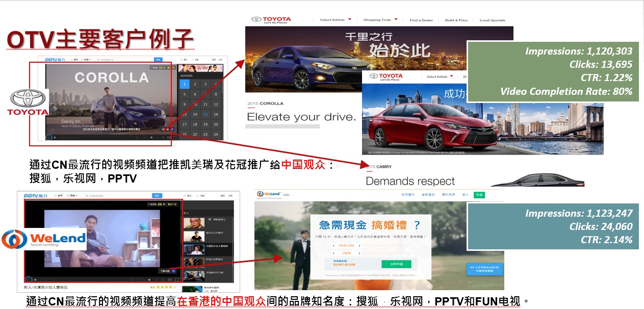Click the WeLend logo on the WeLend landing page

click(x=269, y=194)
